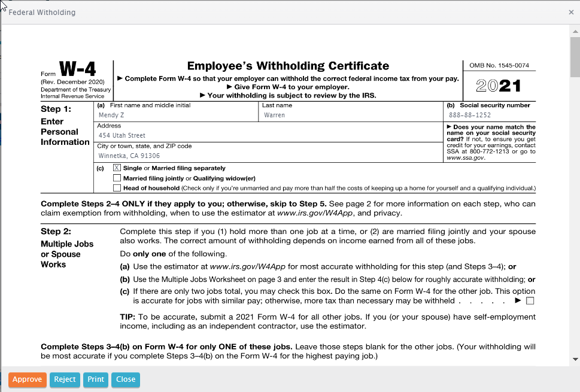Click 'Internal Revenue Service' text
The image size is (580, 392).
pyautogui.click(x=72, y=96)
